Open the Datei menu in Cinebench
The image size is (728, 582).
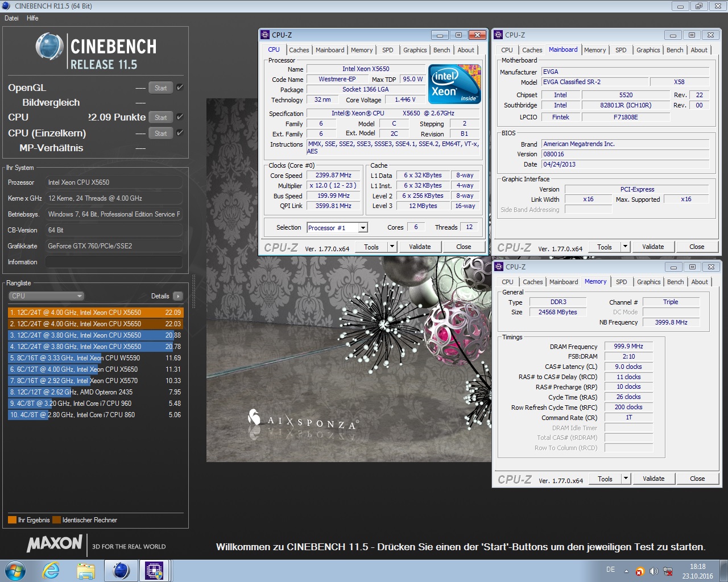pyautogui.click(x=11, y=18)
